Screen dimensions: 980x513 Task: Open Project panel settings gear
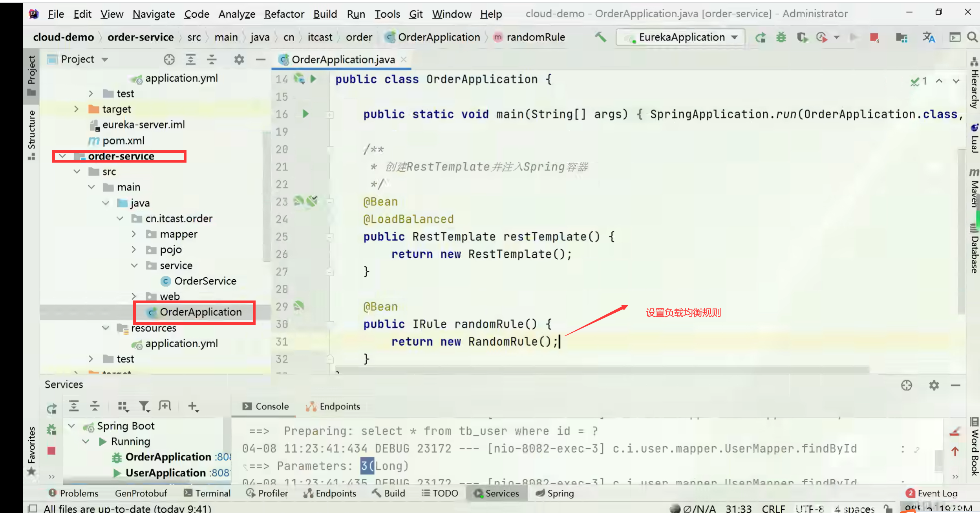[x=239, y=60]
